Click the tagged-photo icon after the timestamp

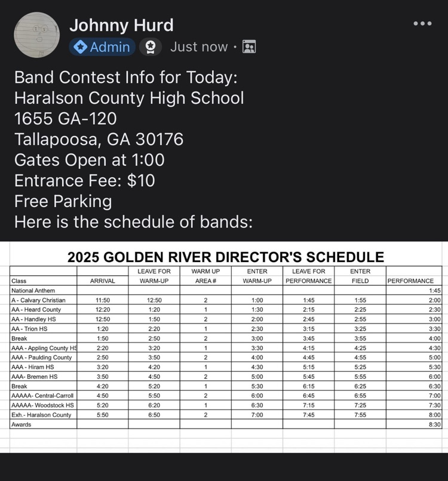point(249,47)
